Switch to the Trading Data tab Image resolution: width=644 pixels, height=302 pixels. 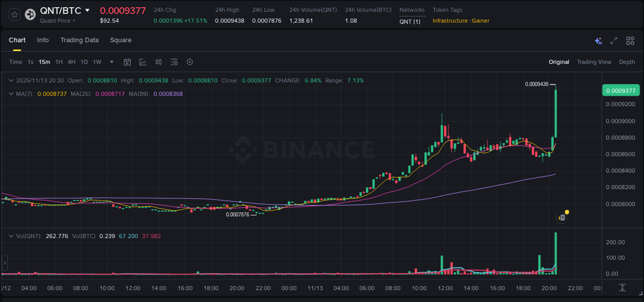79,40
